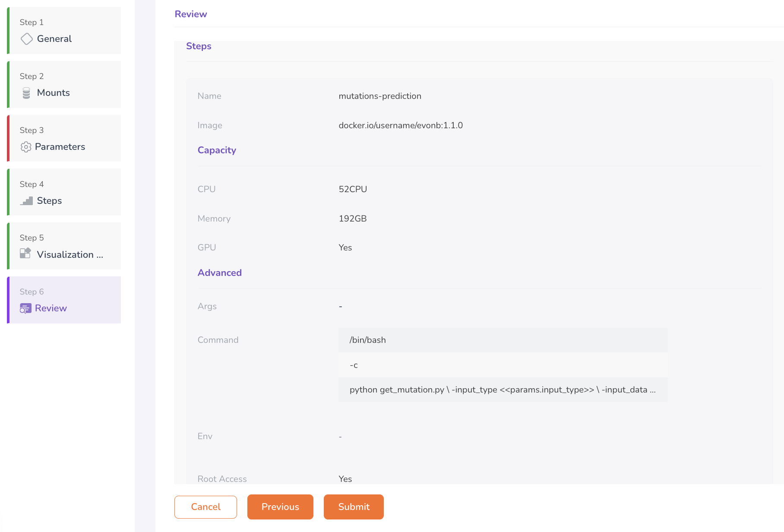Click the truncated python get_mutation.py command
Image resolution: width=784 pixels, height=532 pixels.
(x=503, y=390)
